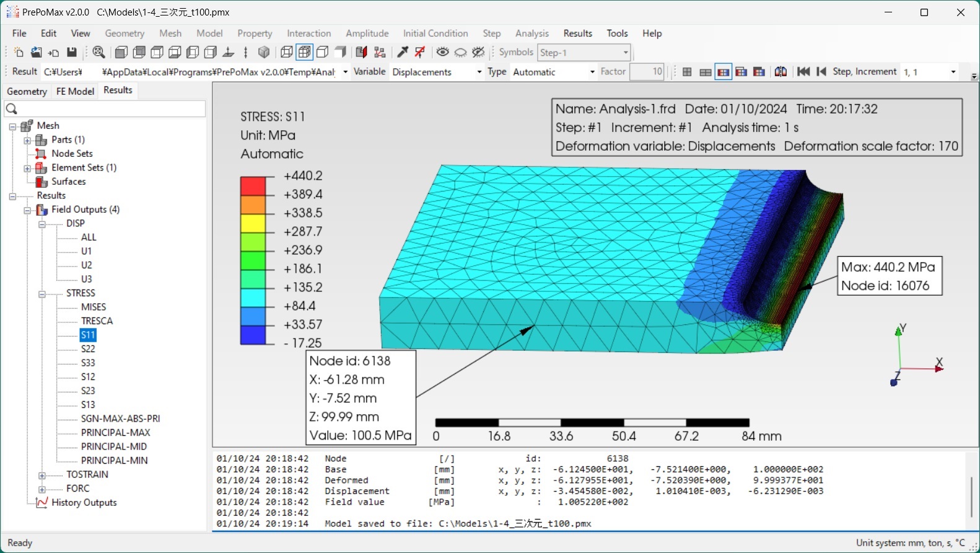The image size is (980, 553).
Task: Open the Symbols Step-1 dropdown
Action: pyautogui.click(x=626, y=53)
